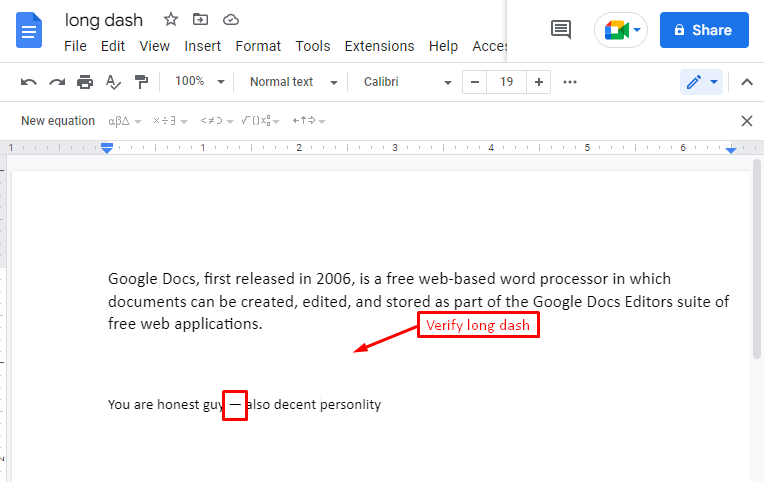
Task: Click the right indent marker on ruler
Action: [x=730, y=150]
